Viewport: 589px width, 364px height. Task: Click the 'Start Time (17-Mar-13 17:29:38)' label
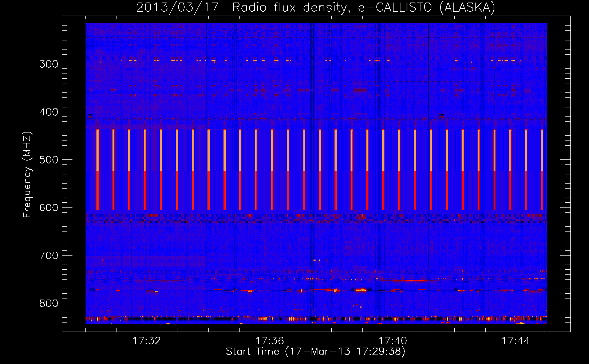pos(316,352)
